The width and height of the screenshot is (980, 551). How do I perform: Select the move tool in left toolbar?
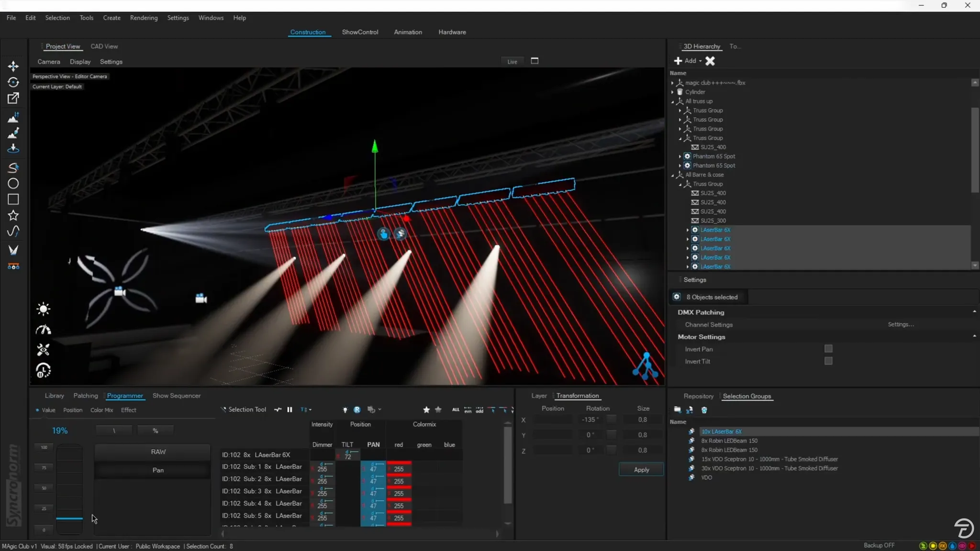(13, 66)
